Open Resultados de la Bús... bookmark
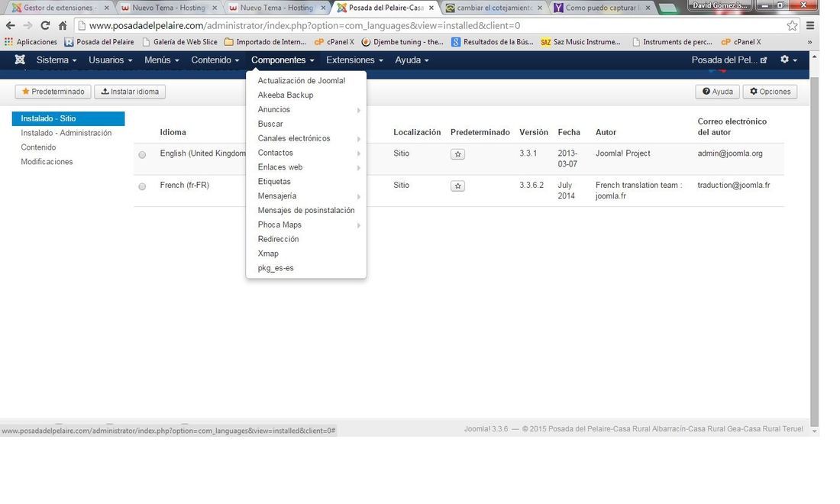 pos(493,42)
